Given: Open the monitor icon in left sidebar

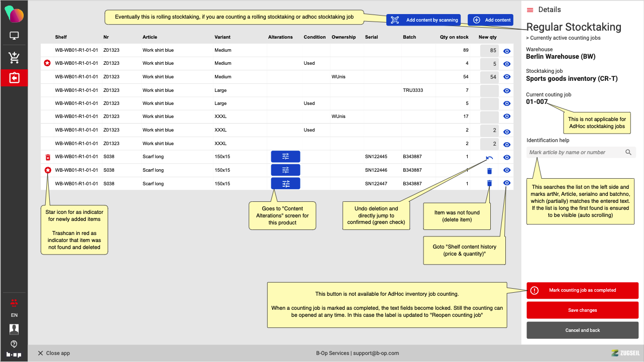Looking at the screenshot, I should click(14, 36).
